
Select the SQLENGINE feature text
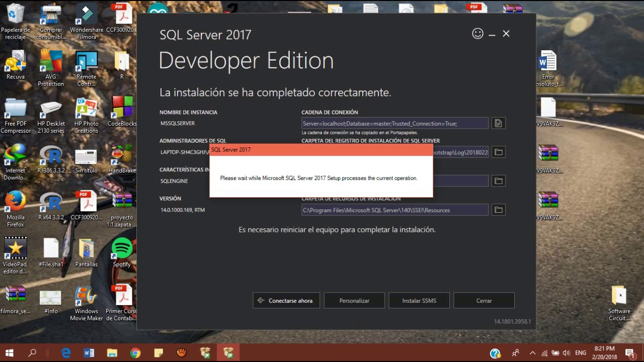174,181
